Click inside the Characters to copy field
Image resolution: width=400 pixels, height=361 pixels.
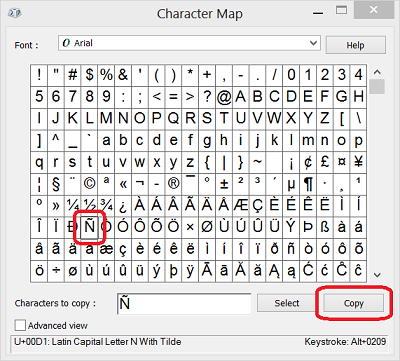point(184,304)
